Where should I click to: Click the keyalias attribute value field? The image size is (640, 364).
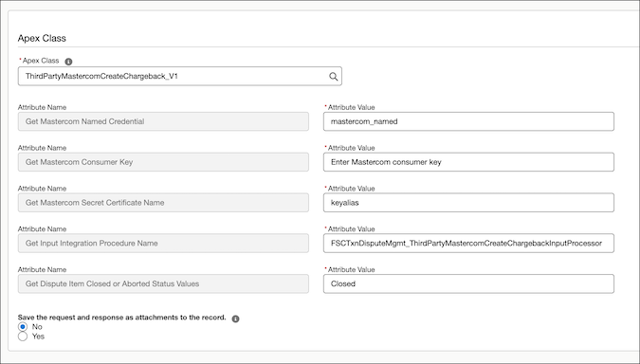click(468, 203)
